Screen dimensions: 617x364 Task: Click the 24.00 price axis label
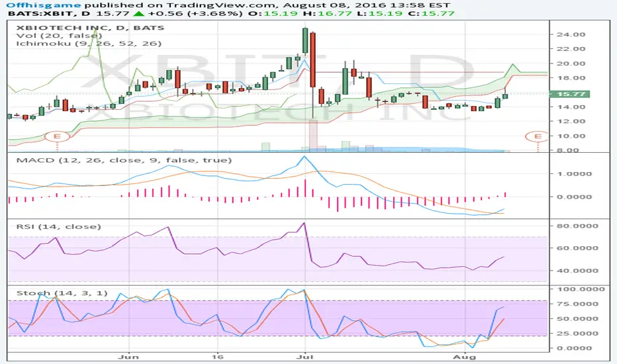(571, 34)
